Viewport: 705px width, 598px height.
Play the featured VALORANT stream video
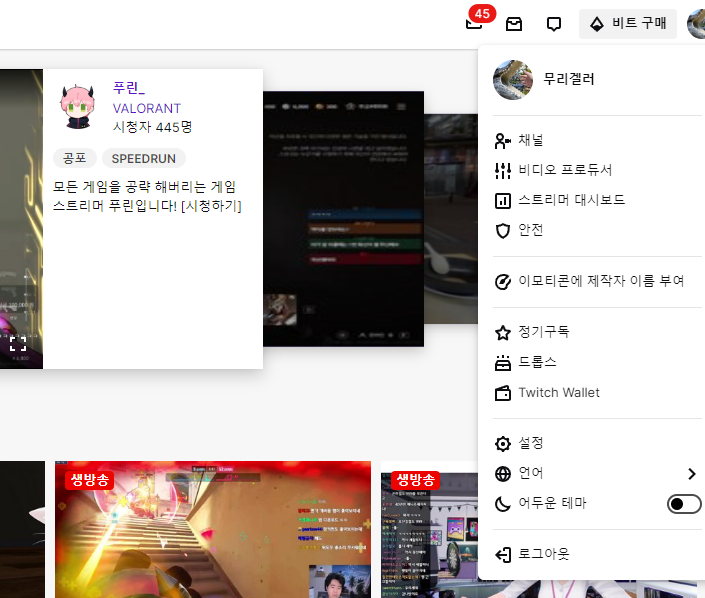(x=21, y=219)
